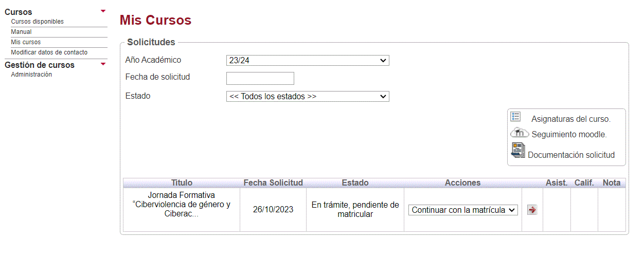Open Administración under Gestión de cursos
The height and width of the screenshot is (256, 644).
pos(31,75)
